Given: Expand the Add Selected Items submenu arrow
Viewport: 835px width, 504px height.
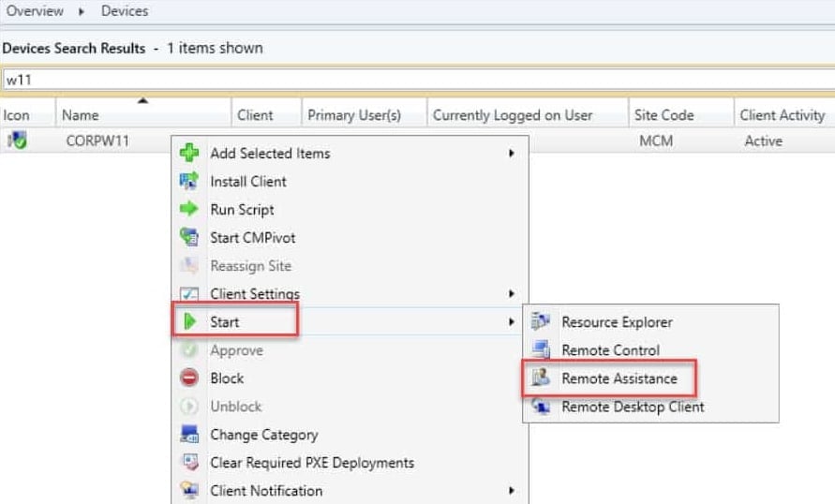Looking at the screenshot, I should pyautogui.click(x=512, y=154).
